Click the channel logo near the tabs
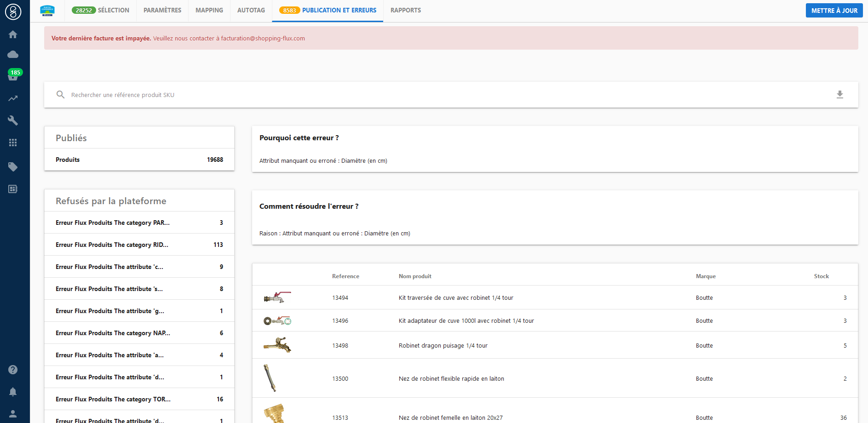 coord(47,10)
